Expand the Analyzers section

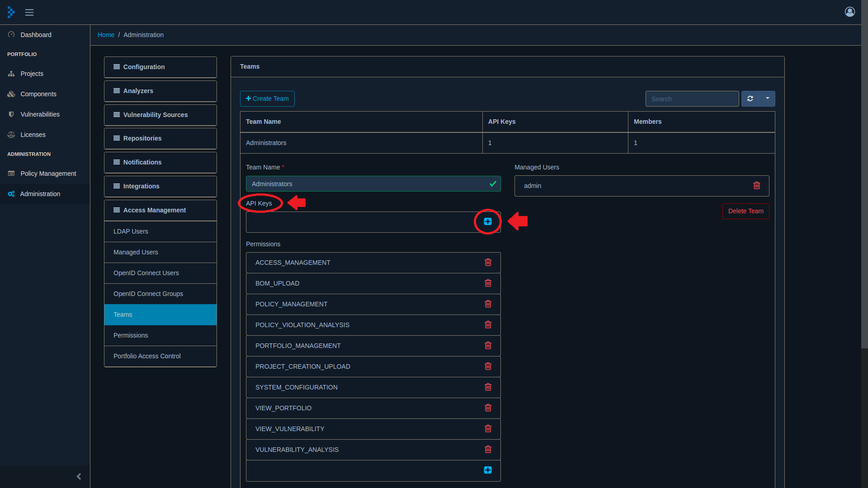point(160,91)
